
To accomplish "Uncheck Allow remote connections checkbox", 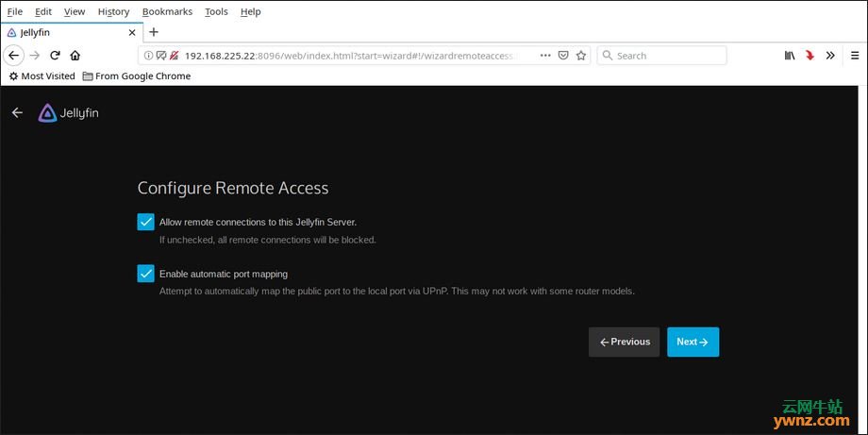I will pyautogui.click(x=145, y=222).
